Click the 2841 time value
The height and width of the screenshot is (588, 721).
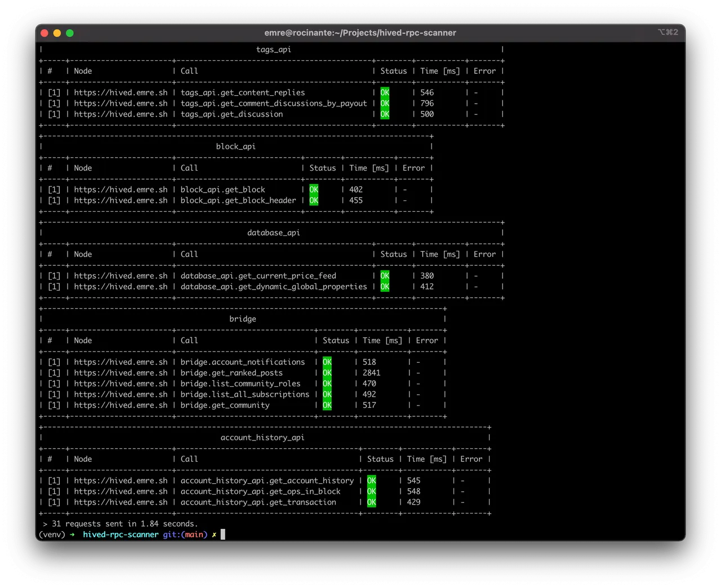pyautogui.click(x=372, y=372)
